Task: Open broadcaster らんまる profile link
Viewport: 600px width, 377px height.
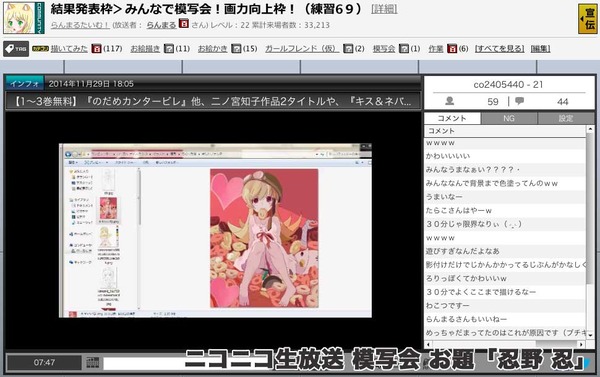Action: coord(161,25)
